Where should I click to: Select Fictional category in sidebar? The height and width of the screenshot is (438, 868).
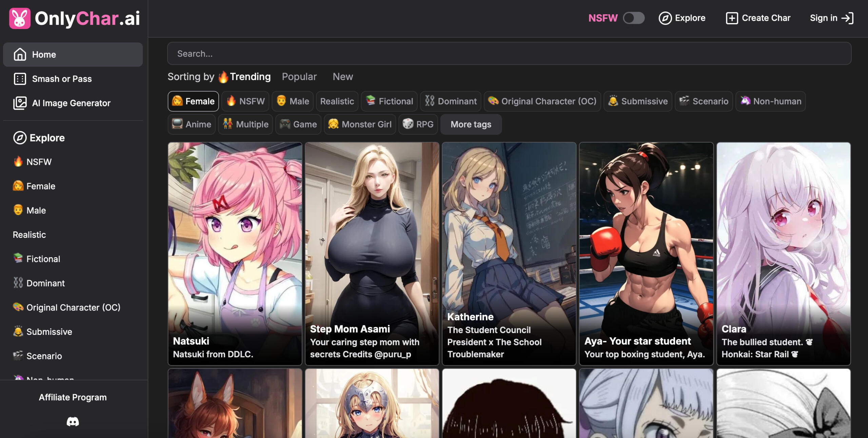click(37, 259)
